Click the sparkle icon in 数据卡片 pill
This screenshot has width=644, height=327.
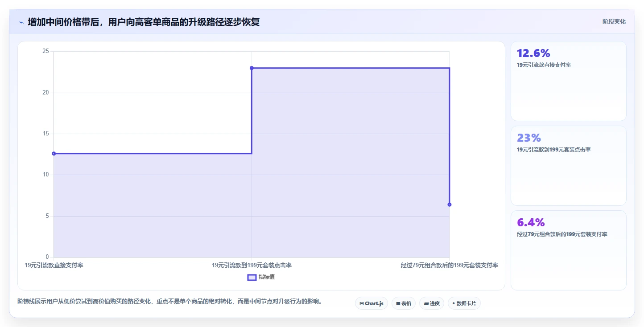454,303
